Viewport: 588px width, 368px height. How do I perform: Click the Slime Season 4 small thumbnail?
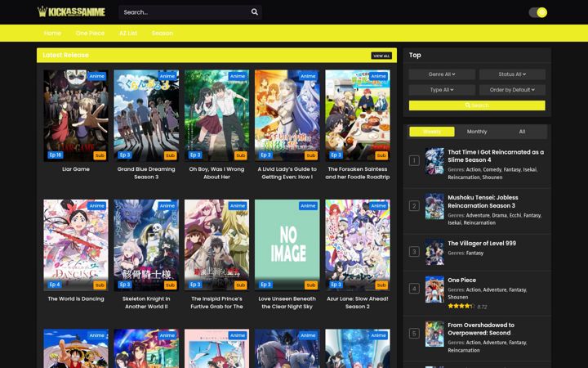434,161
